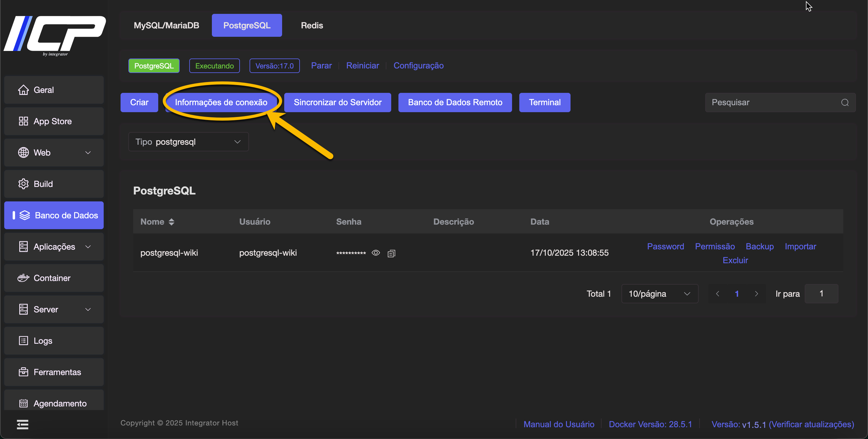Switch to the MySQL/MariaDB tab
The image size is (868, 439).
click(166, 25)
